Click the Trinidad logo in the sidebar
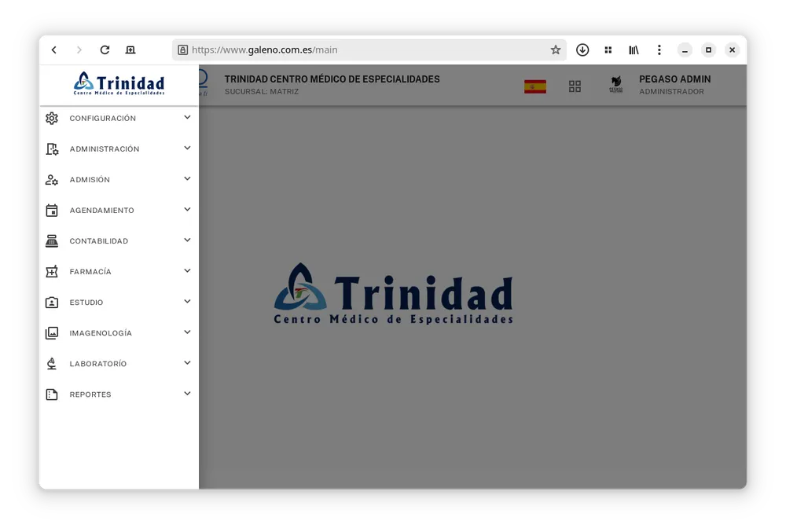 119,83
